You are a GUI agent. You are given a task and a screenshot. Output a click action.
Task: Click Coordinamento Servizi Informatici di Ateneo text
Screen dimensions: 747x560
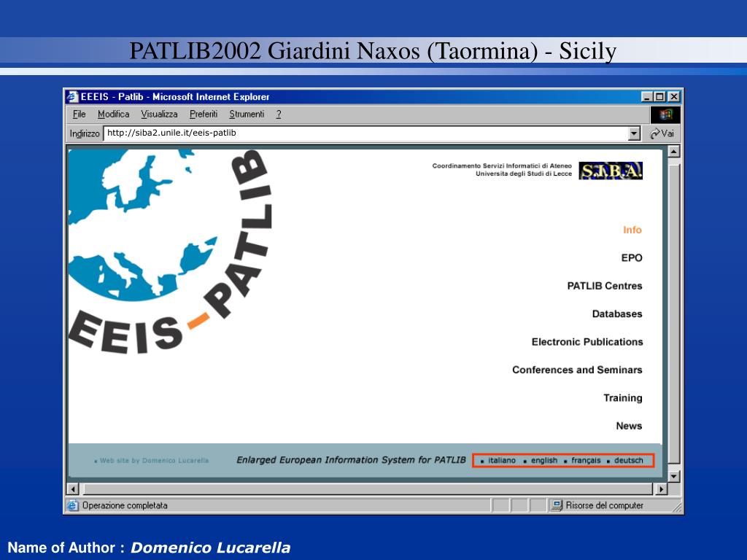click(502, 166)
